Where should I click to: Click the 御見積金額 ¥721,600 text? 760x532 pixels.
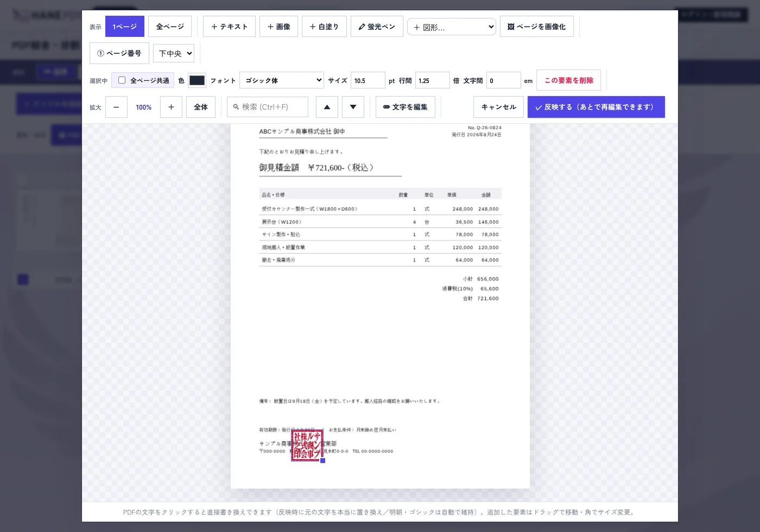coord(316,168)
